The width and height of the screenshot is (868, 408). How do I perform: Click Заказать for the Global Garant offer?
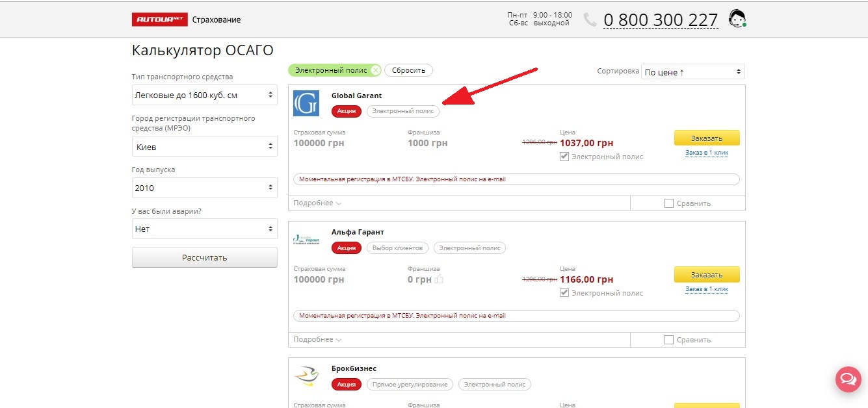click(x=707, y=138)
